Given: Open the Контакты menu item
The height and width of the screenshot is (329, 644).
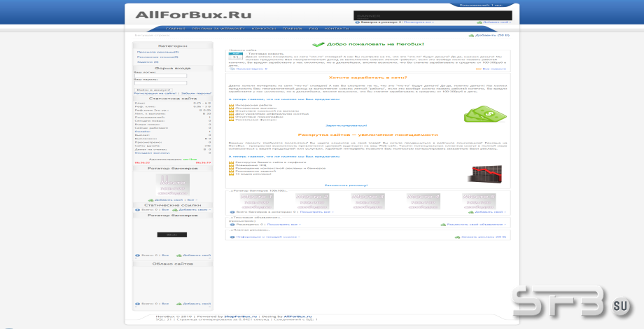Looking at the screenshot, I should coord(337,29).
